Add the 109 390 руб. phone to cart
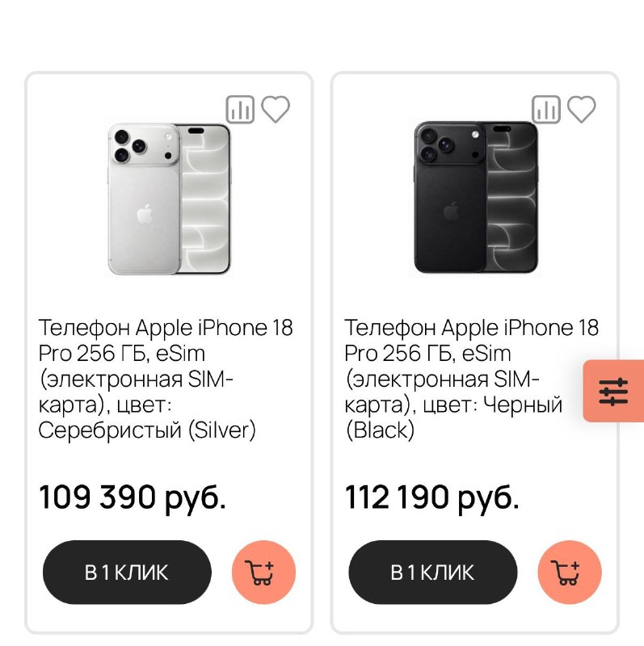 [264, 573]
